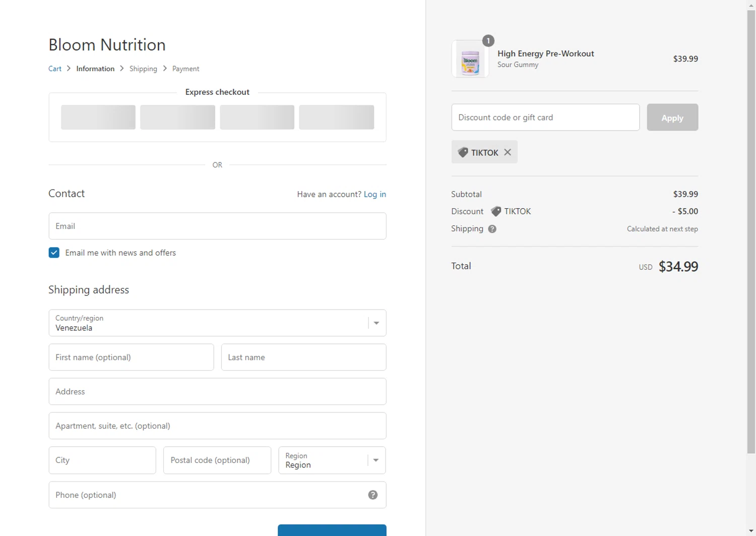Click the second express checkout button
Viewport: 756px width, 536px height.
pyautogui.click(x=177, y=117)
